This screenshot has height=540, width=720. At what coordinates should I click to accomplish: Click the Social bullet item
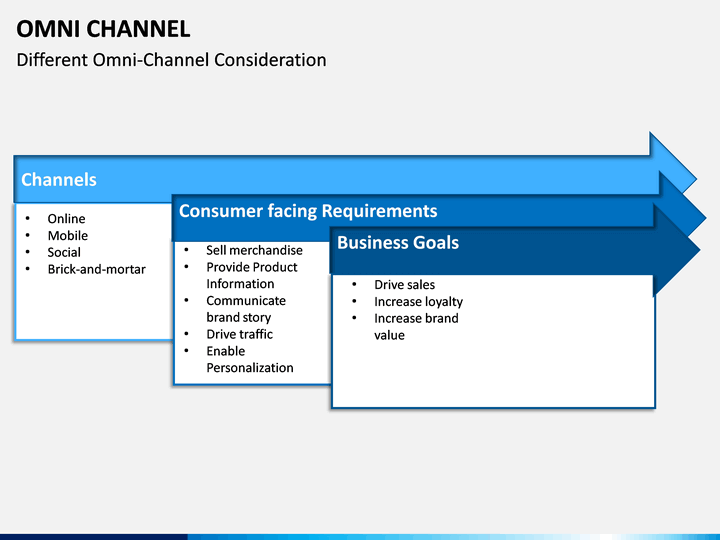pos(64,252)
